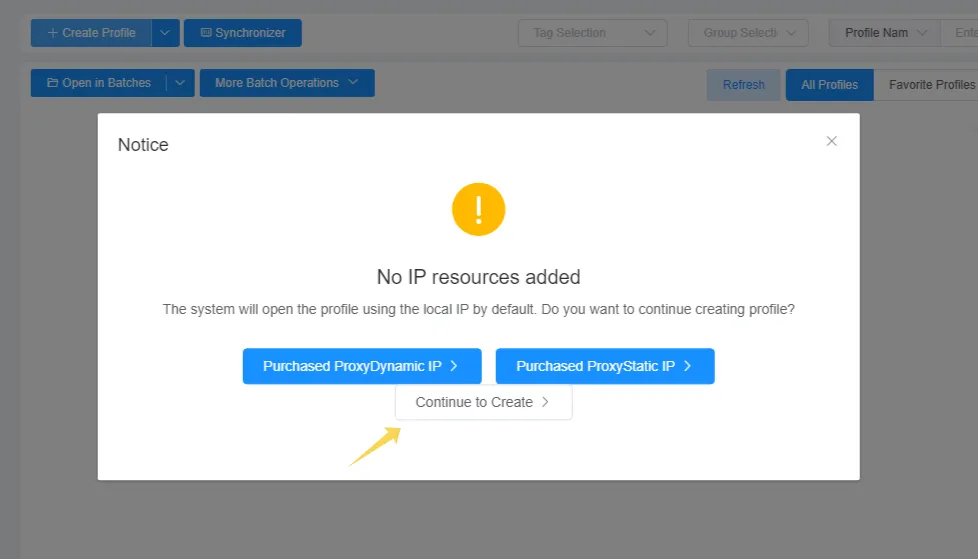Click Open in Batches button

(x=99, y=83)
